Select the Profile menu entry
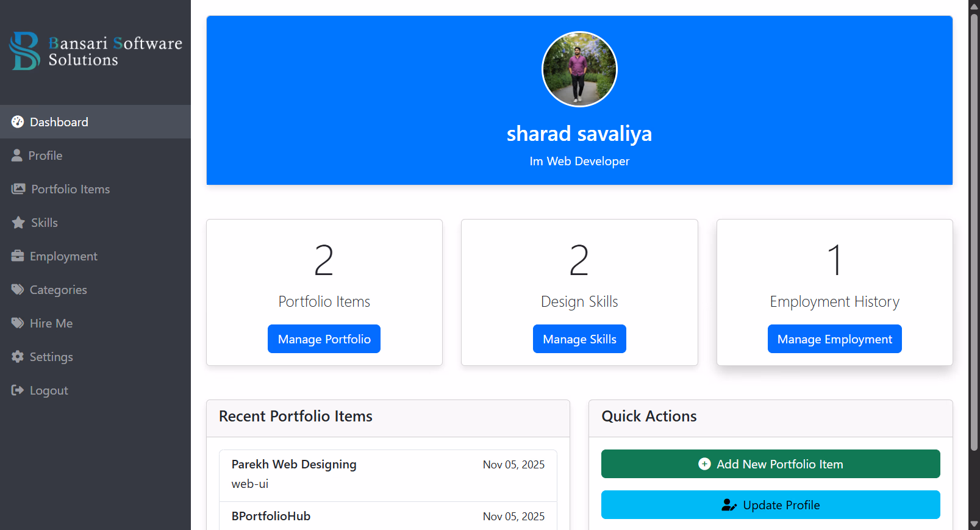The width and height of the screenshot is (980, 530). pyautogui.click(x=45, y=155)
